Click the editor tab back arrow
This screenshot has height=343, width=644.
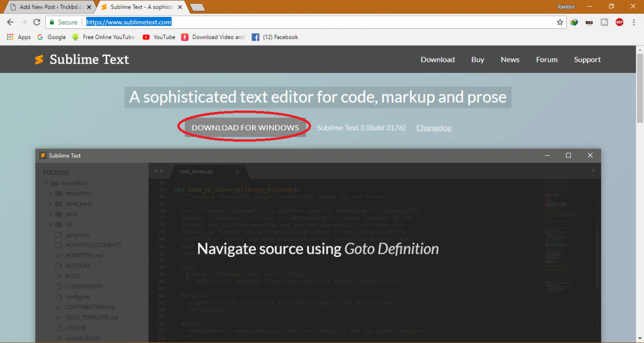156,171
